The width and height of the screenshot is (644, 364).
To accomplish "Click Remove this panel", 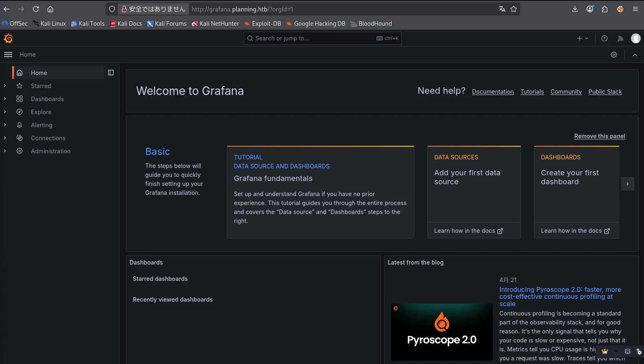I will [600, 136].
